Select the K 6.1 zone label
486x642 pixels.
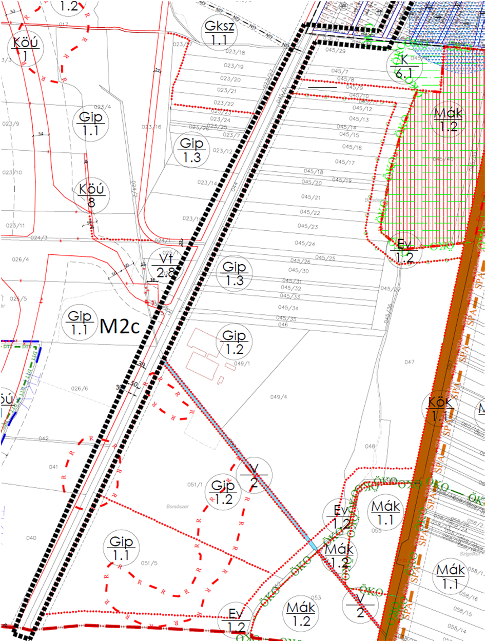tap(405, 66)
